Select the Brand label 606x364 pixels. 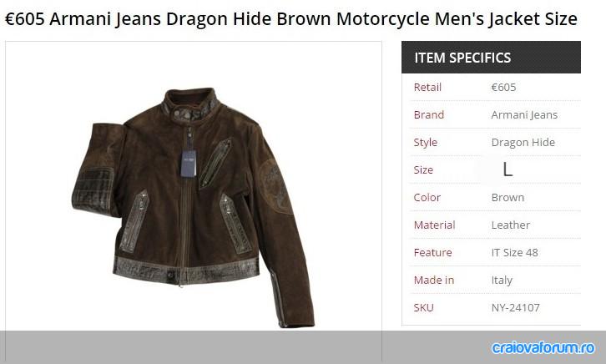(428, 114)
